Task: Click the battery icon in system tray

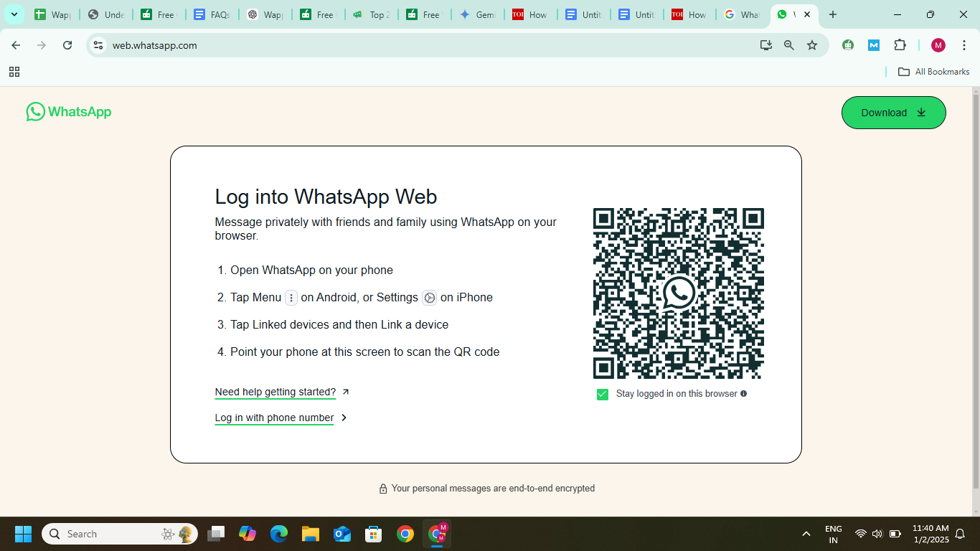Action: pos(895,534)
